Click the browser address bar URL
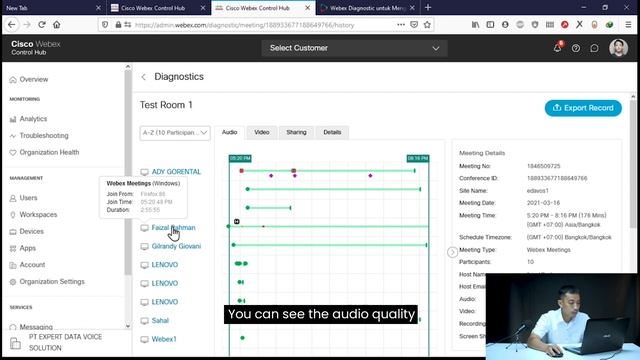Screen dimensions: 640x360 click(x=244, y=25)
